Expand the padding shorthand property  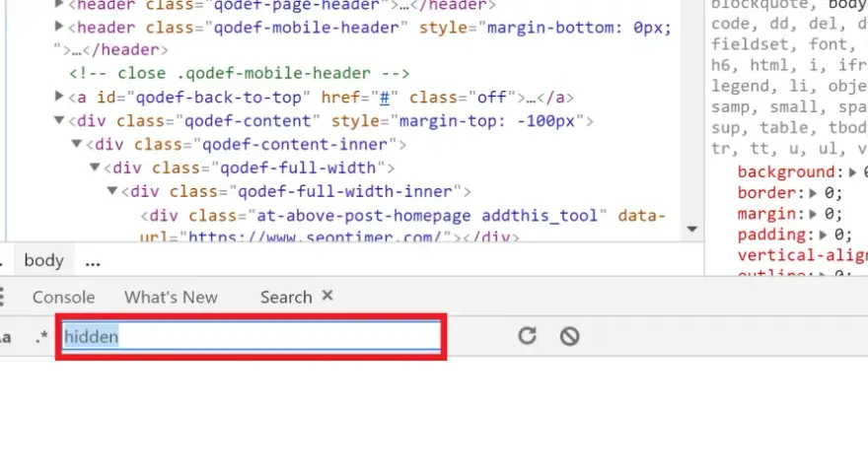[x=823, y=236]
